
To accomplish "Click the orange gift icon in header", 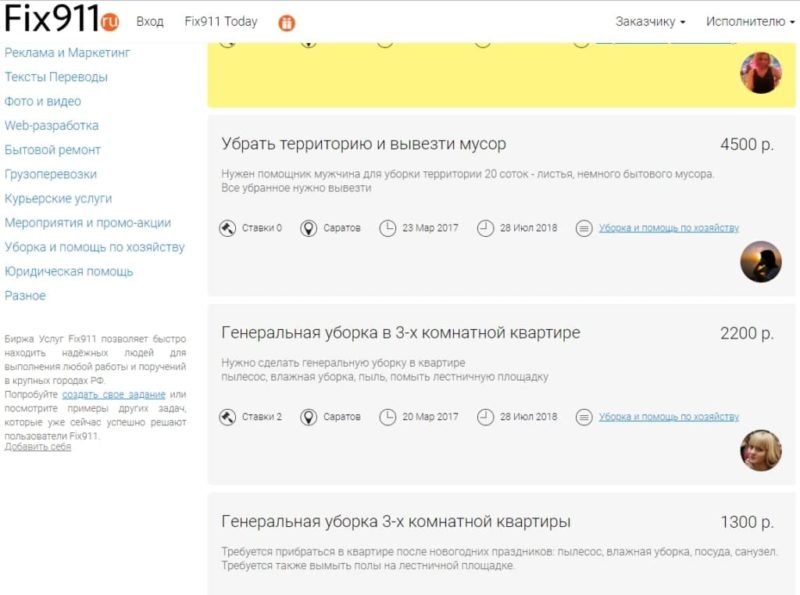I will point(287,22).
